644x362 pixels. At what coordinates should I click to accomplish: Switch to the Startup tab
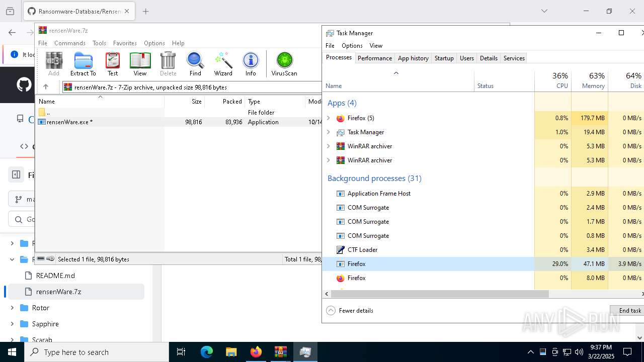[x=444, y=58]
